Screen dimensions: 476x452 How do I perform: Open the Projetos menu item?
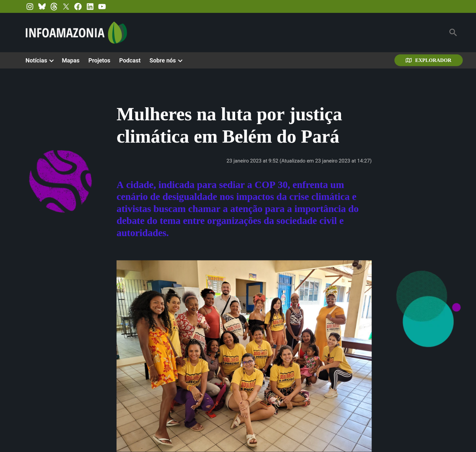(99, 60)
